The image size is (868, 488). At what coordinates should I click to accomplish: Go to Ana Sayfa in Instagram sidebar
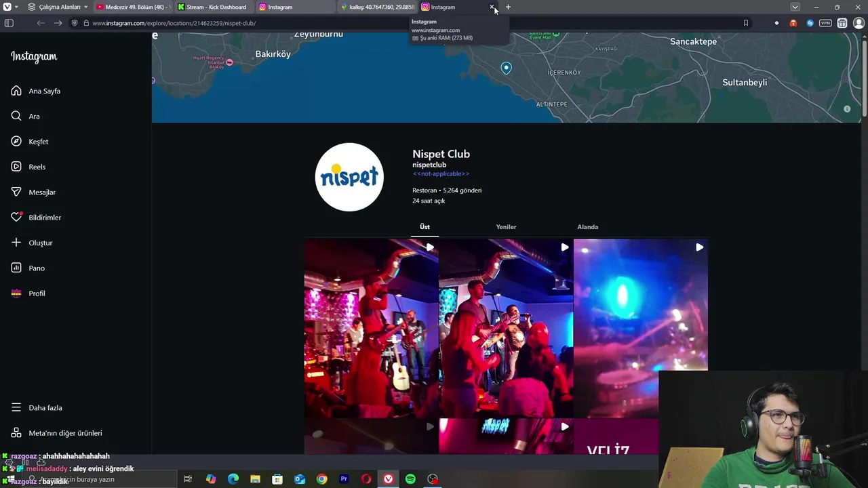(36, 91)
